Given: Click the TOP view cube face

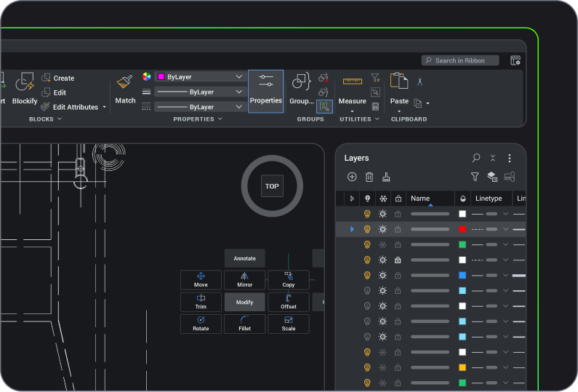Looking at the screenshot, I should 272,186.
